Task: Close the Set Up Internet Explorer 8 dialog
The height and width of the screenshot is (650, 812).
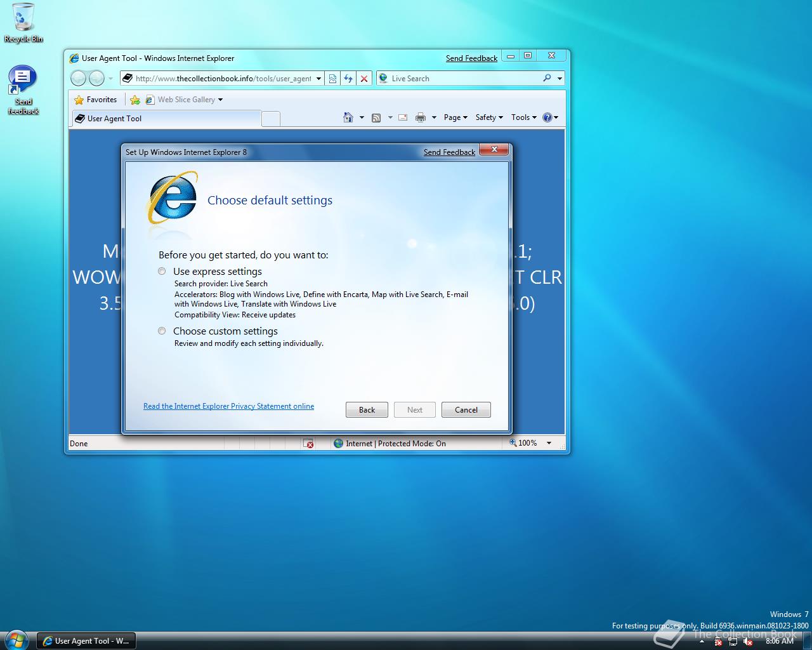Action: click(x=494, y=150)
